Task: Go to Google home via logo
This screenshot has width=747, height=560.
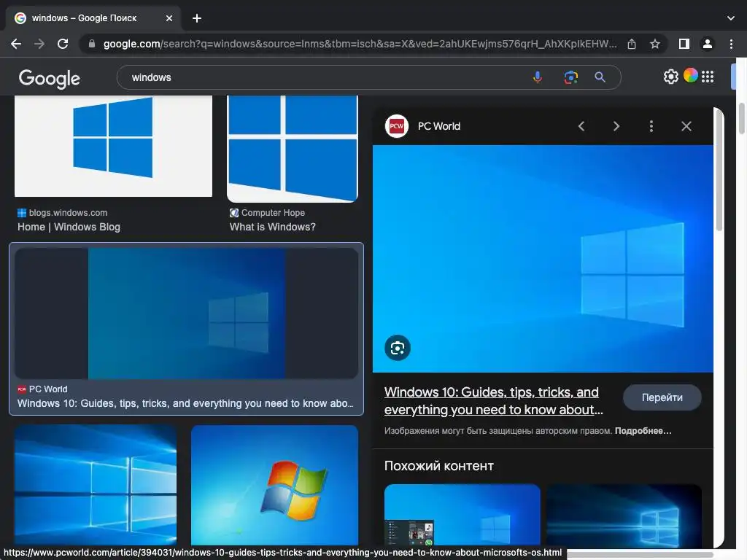Action: (50, 78)
